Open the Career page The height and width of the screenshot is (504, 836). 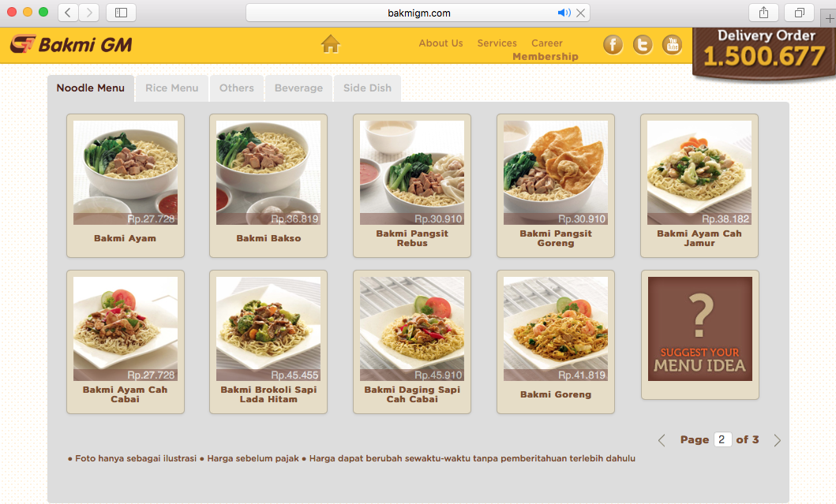546,43
